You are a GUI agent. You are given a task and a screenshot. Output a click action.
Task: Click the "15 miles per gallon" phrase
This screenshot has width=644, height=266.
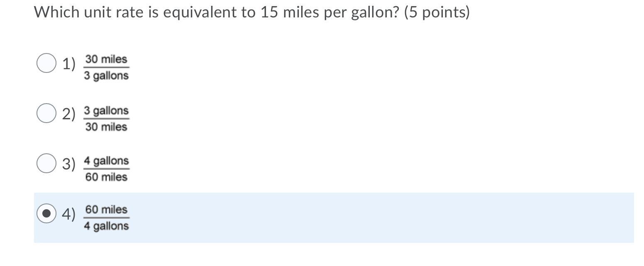(x=329, y=13)
